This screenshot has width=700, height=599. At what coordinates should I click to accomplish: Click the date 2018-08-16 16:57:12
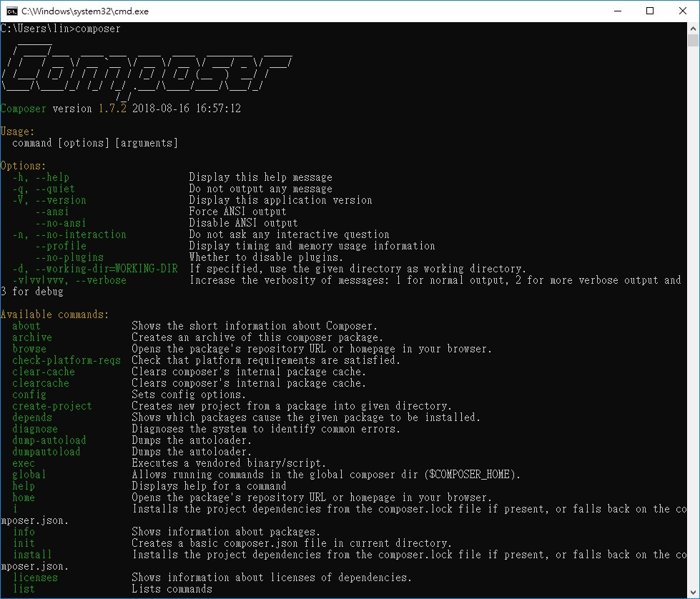coord(187,109)
